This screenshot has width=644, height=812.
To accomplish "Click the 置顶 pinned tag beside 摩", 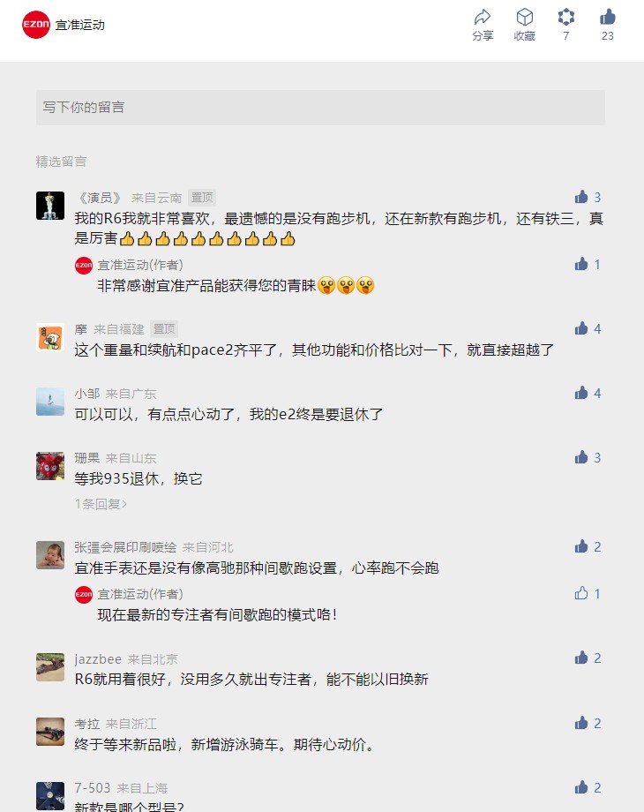I will 164,329.
